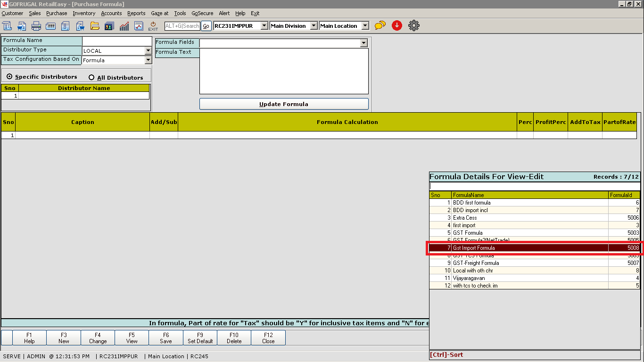
Task: Click the F5 View button
Action: pyautogui.click(x=132, y=338)
